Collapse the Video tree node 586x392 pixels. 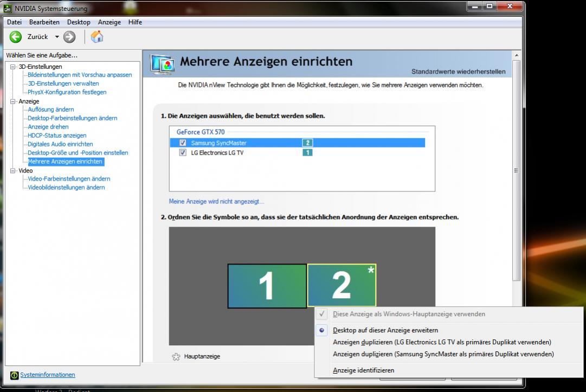(x=13, y=170)
